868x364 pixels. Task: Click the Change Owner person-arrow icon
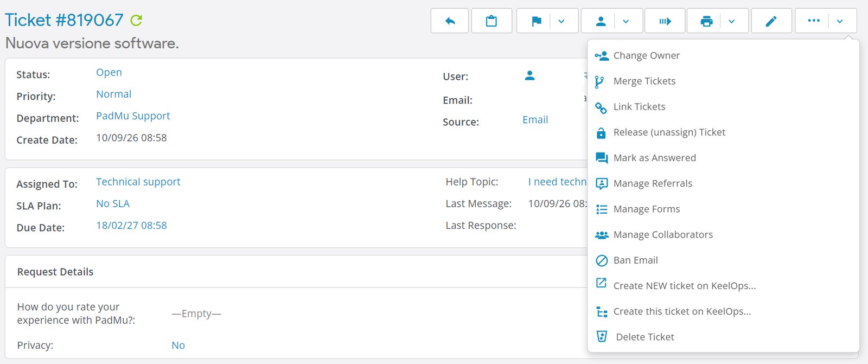[x=602, y=55]
